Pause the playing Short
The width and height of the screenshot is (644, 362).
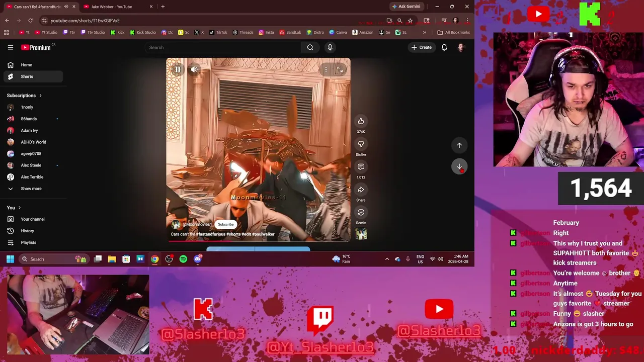click(177, 69)
